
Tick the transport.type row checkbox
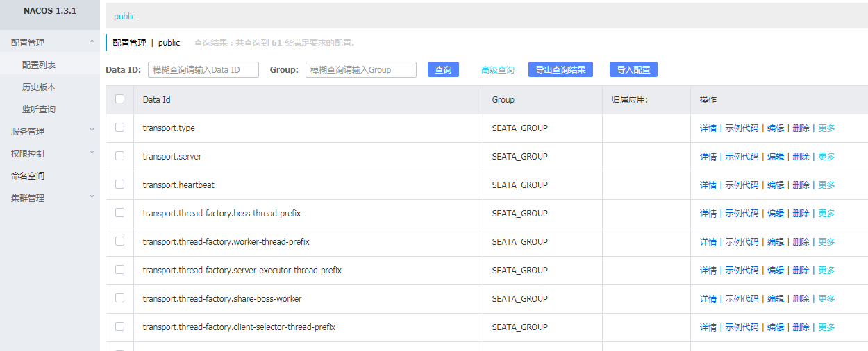[x=119, y=128]
